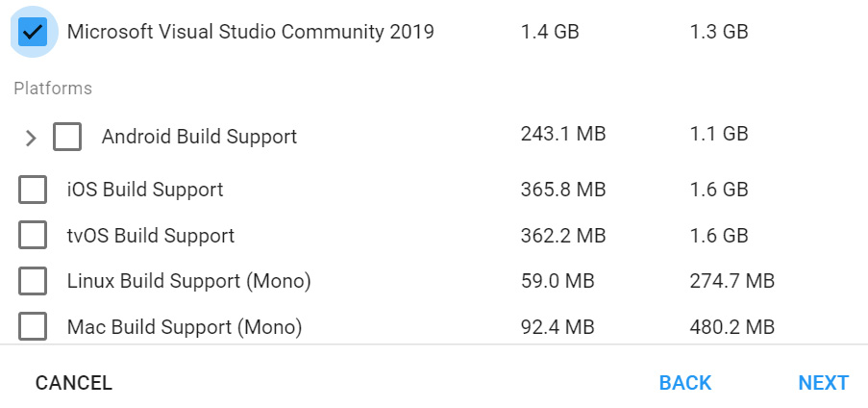The image size is (868, 408).
Task: Uncheck Microsoft Visual Studio Community 2019
Action: click(33, 32)
